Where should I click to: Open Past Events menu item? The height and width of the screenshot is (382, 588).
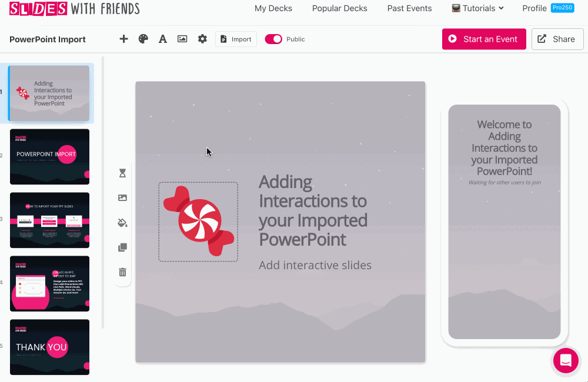click(409, 8)
